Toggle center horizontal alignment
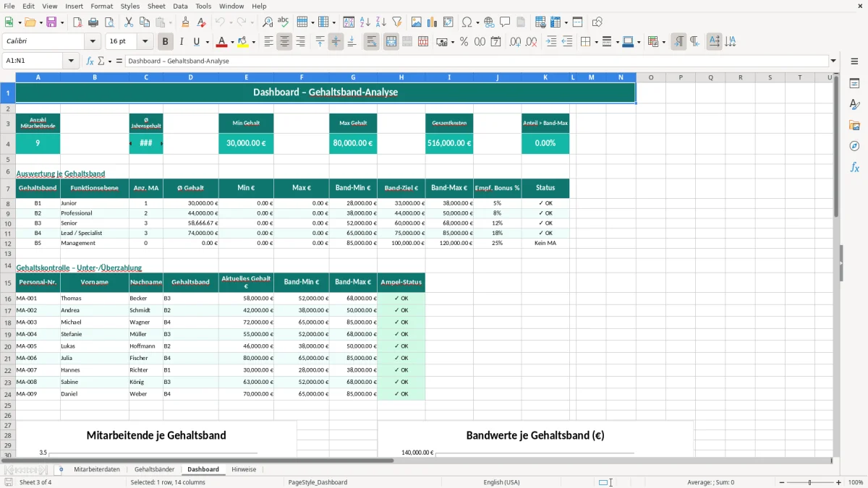This screenshot has height=488, width=868. pos(284,42)
